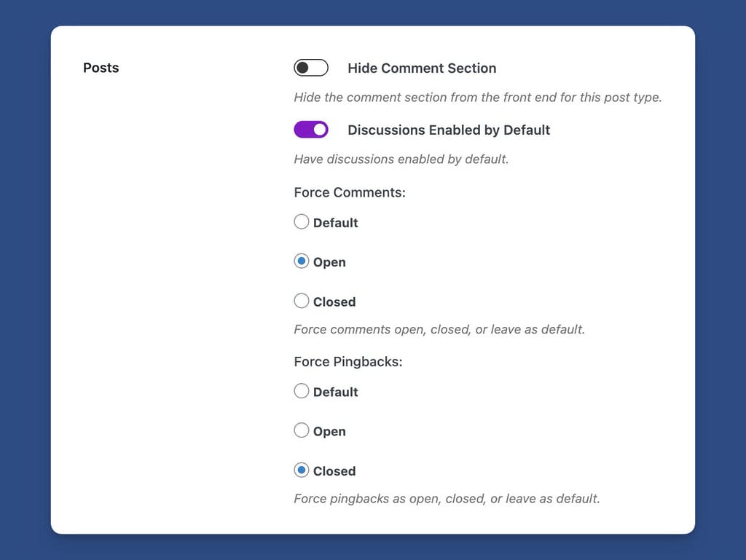Enable the Hide Comment Section toggle switch
746x560 pixels.
click(311, 68)
